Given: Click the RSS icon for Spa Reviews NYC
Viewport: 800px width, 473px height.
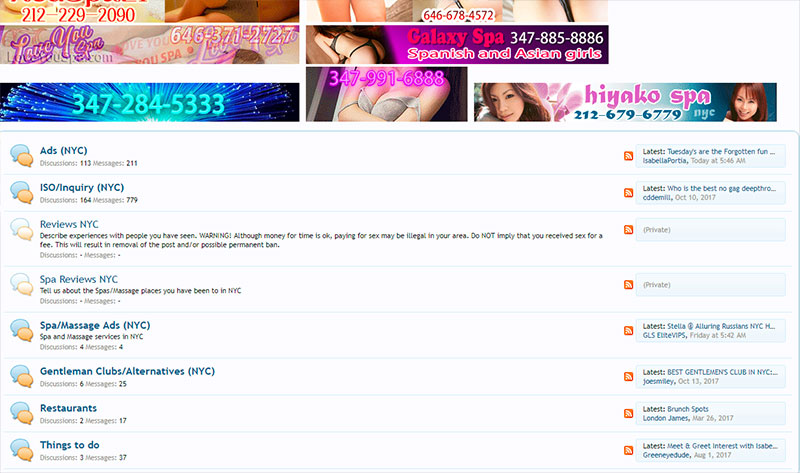Looking at the screenshot, I should coord(628,284).
